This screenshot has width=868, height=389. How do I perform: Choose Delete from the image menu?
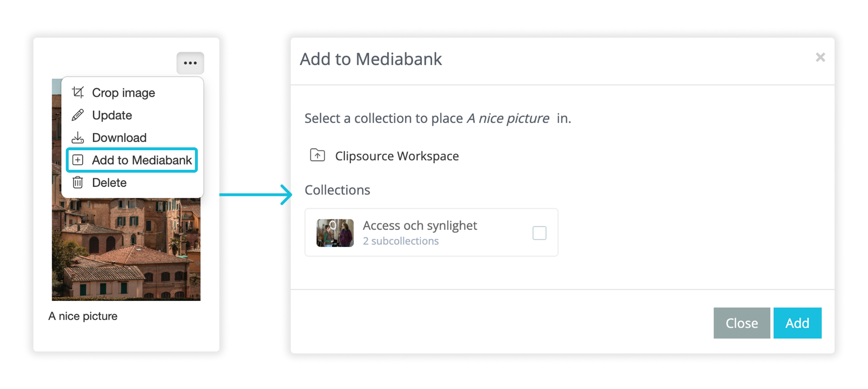click(109, 182)
